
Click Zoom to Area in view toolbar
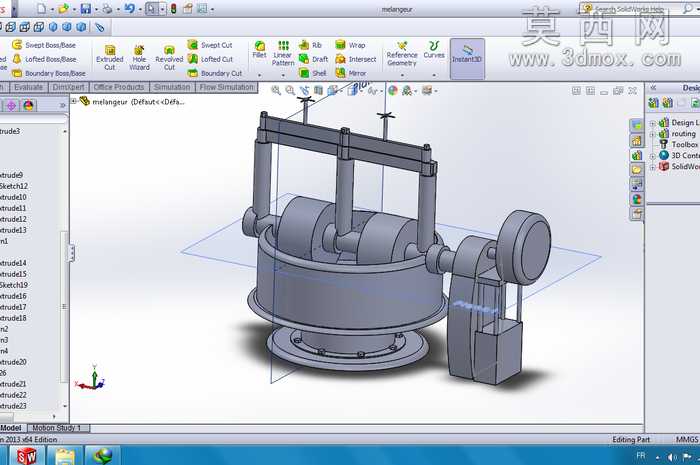290,91
